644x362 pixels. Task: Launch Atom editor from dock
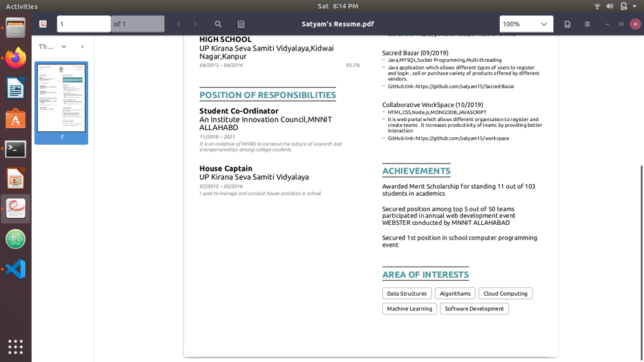point(15,239)
